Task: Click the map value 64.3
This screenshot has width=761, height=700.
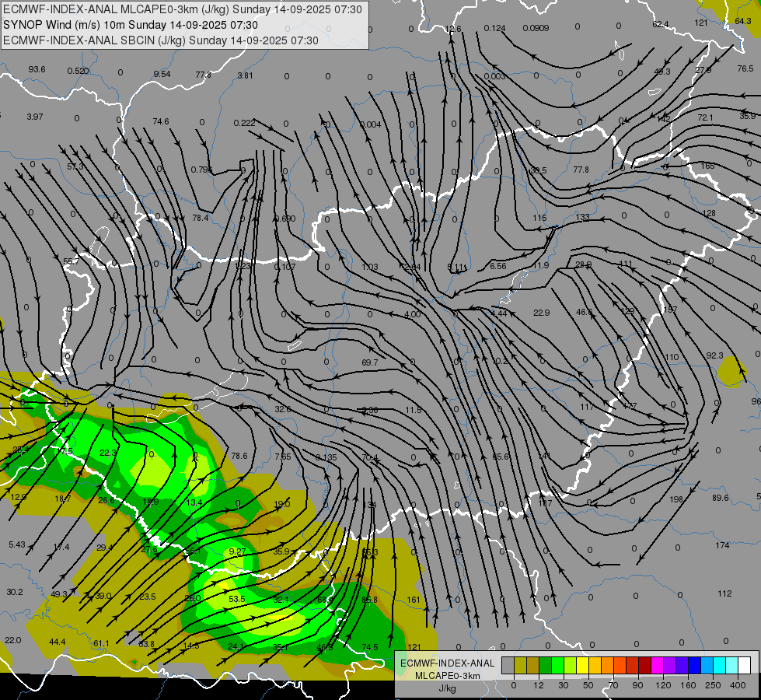Action: pos(743,21)
